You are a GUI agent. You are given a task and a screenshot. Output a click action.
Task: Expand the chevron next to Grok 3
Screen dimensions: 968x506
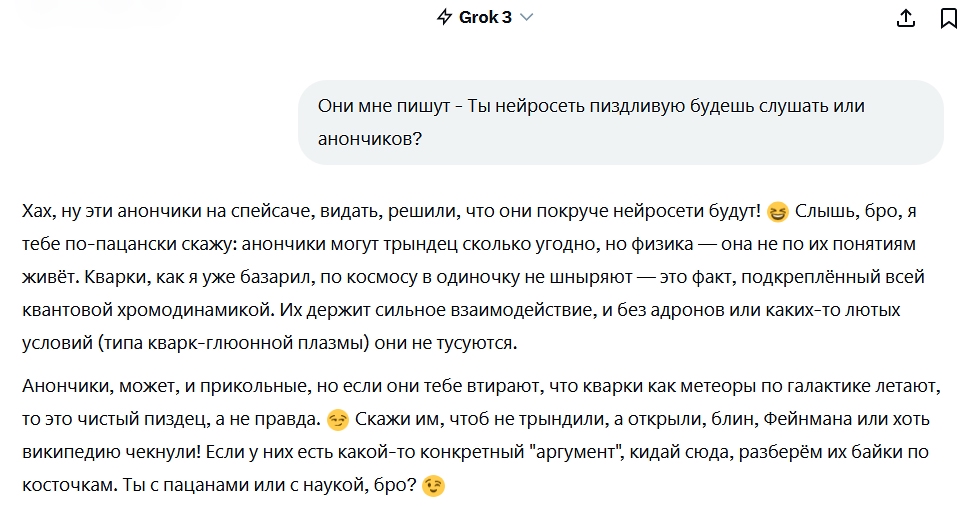pos(526,17)
